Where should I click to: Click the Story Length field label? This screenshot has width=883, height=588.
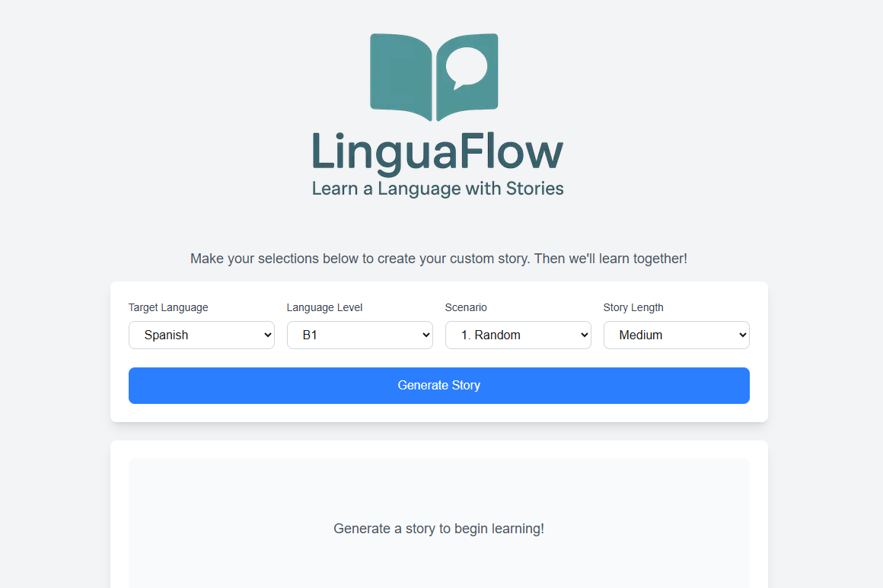point(633,307)
